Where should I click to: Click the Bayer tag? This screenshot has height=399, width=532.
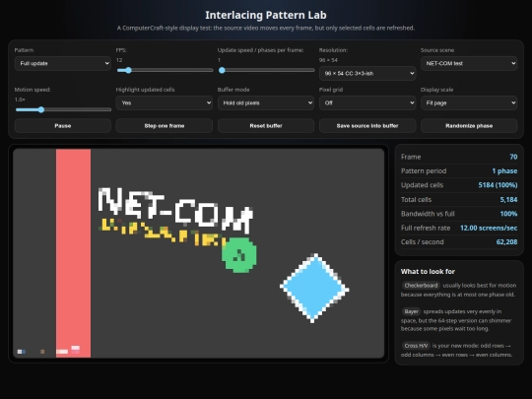pyautogui.click(x=411, y=311)
